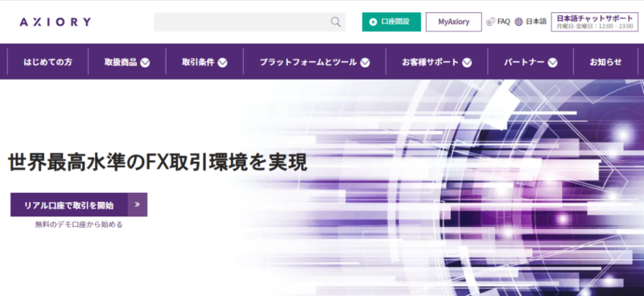Image resolution: width=644 pixels, height=296 pixels.
Task: Click the AXIORY logo
Action: tap(56, 22)
